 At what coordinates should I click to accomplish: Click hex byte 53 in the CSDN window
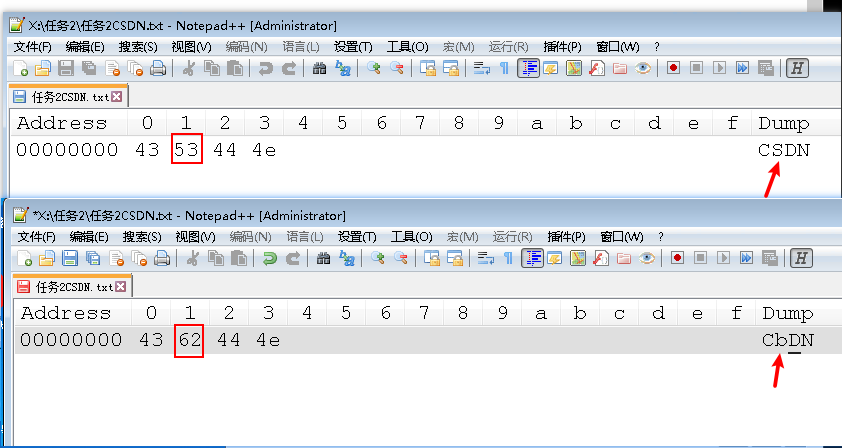186,150
